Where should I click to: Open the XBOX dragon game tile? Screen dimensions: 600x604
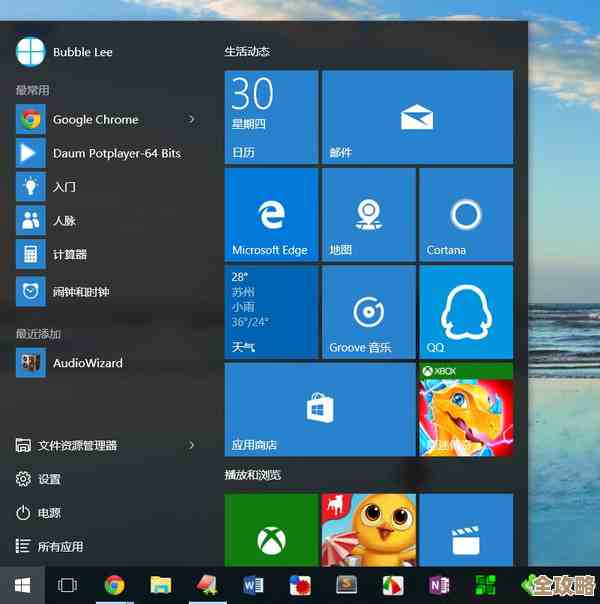tap(466, 409)
